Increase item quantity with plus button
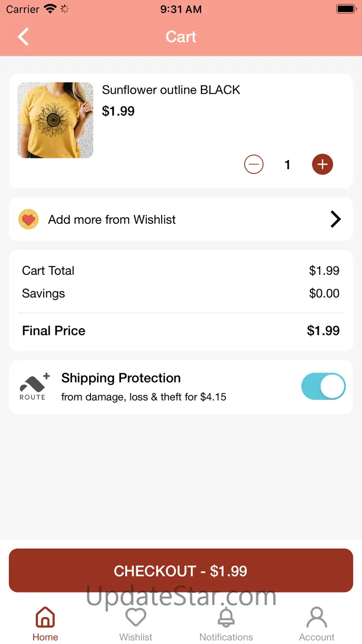Viewport: 362px width, 644px height. (x=323, y=164)
